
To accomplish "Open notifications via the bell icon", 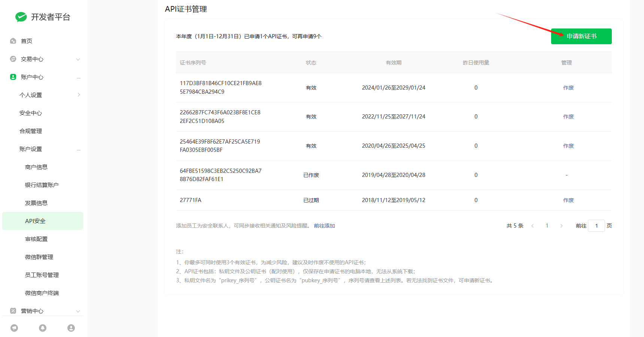I will tap(43, 328).
